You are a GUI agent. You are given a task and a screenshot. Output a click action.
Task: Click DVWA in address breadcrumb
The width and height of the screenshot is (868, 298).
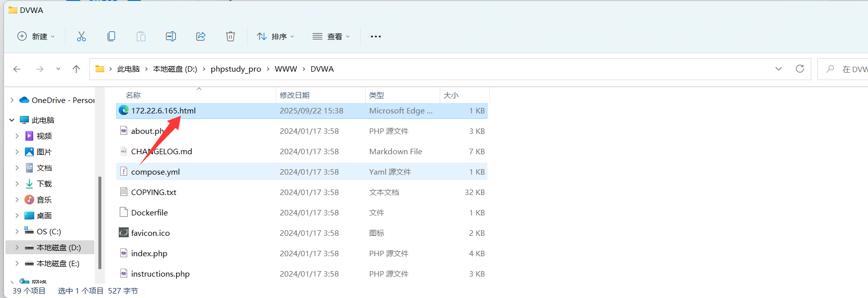pyautogui.click(x=322, y=69)
